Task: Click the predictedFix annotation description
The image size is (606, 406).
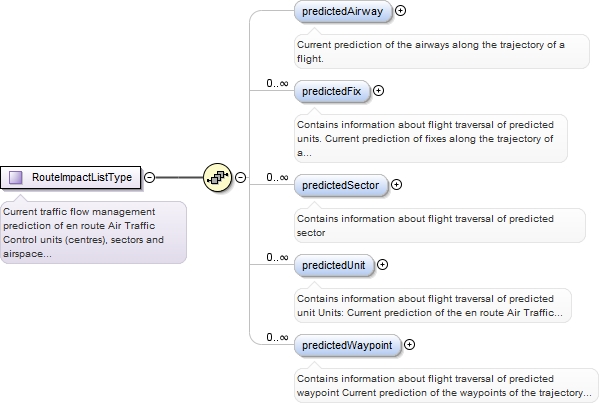Action: [x=431, y=139]
